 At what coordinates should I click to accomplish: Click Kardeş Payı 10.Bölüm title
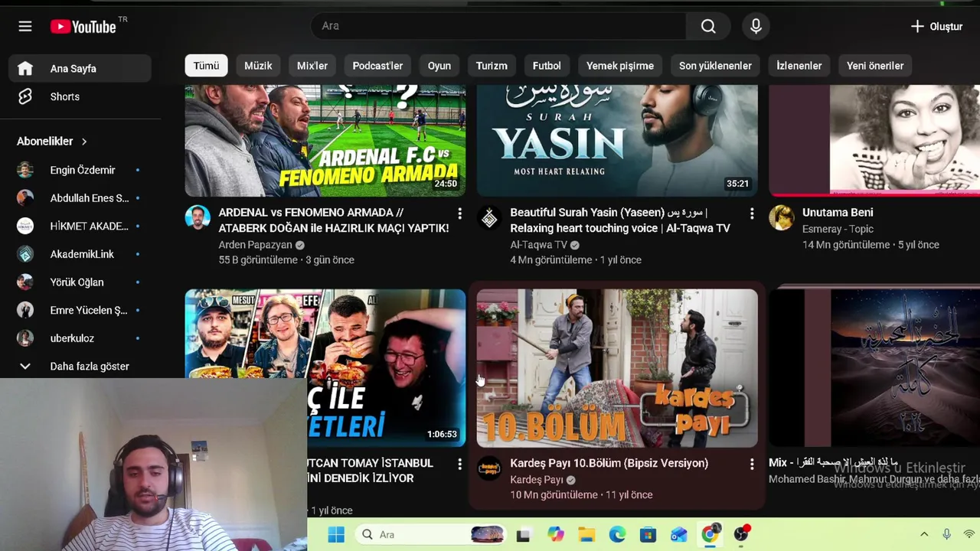click(x=609, y=463)
